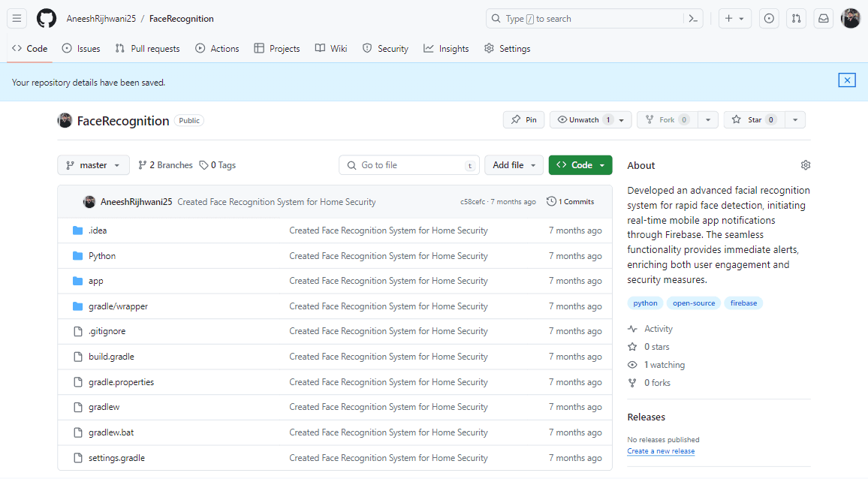
Task: Expand the Unwatch dropdown caret
Action: pos(622,119)
